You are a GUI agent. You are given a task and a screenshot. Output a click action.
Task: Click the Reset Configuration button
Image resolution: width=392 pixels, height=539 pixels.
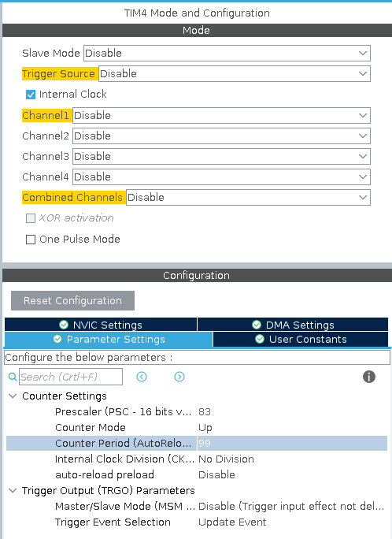(x=72, y=301)
